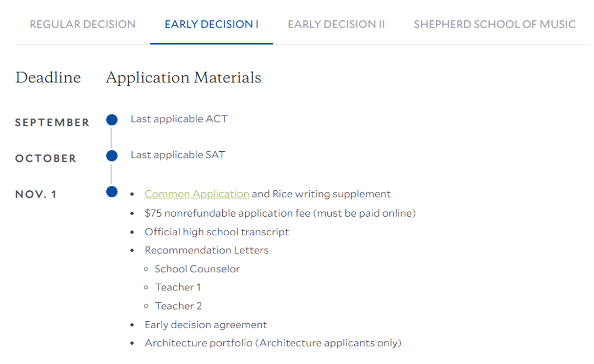Image resolution: width=594 pixels, height=364 pixels.
Task: Click the Last applicable ACT text
Action: coord(179,119)
